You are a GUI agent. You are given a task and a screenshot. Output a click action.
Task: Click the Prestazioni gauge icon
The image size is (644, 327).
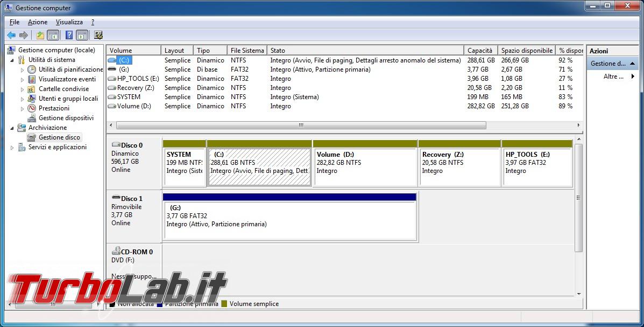tap(32, 108)
